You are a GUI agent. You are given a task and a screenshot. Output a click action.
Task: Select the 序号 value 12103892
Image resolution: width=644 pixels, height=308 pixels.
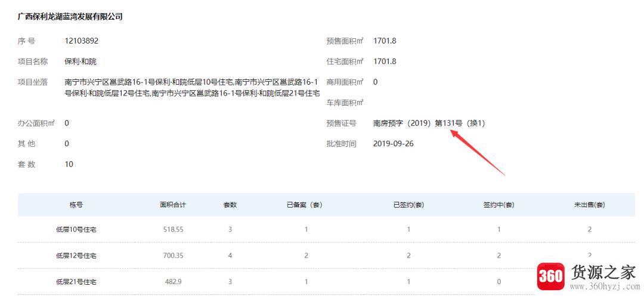[81, 41]
